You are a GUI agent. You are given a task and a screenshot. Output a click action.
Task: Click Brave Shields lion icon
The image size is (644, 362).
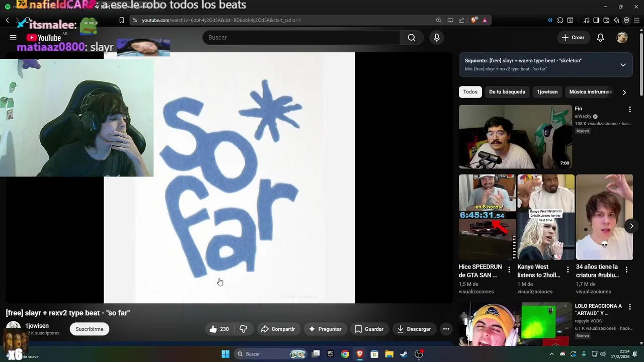(474, 20)
